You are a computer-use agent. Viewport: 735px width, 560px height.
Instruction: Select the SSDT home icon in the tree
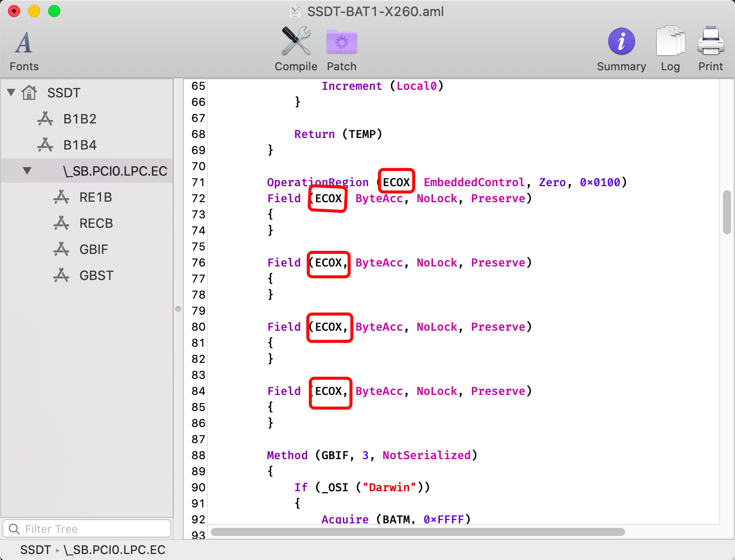[30, 92]
